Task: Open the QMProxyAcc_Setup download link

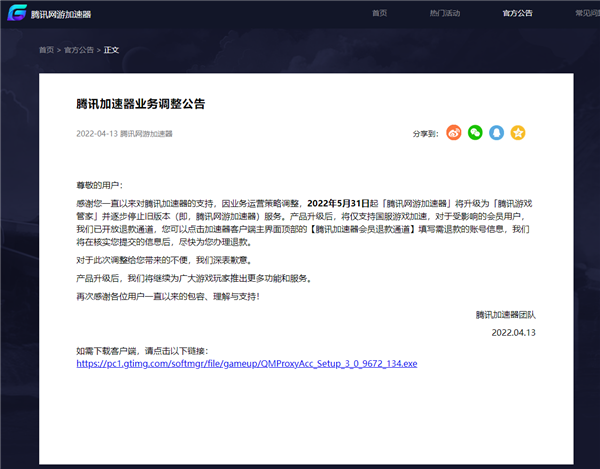Action: [x=247, y=363]
